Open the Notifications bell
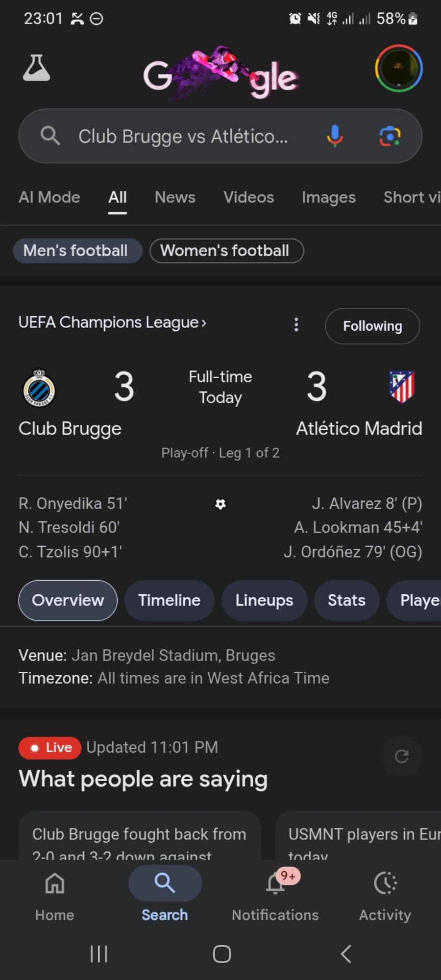This screenshot has height=980, width=441. pyautogui.click(x=276, y=884)
